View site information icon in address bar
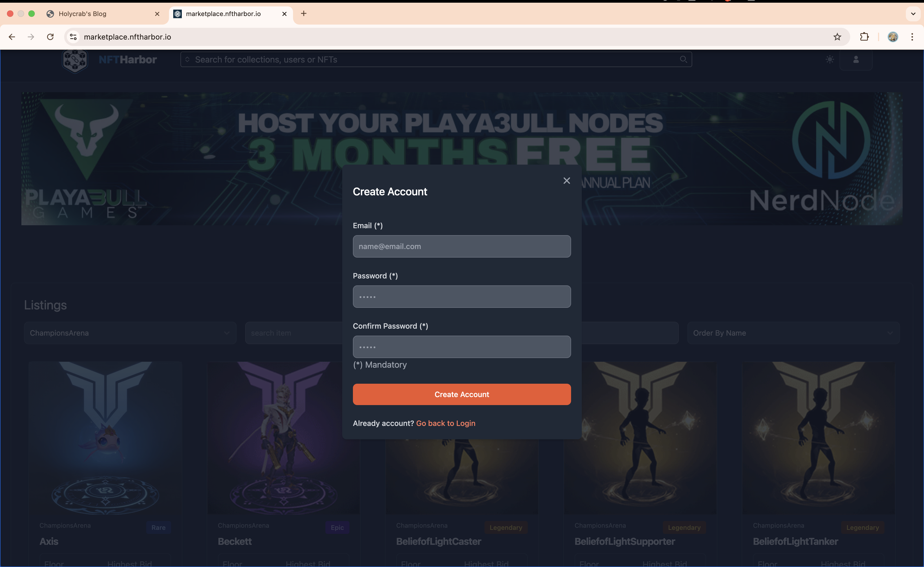The image size is (924, 567). [74, 37]
